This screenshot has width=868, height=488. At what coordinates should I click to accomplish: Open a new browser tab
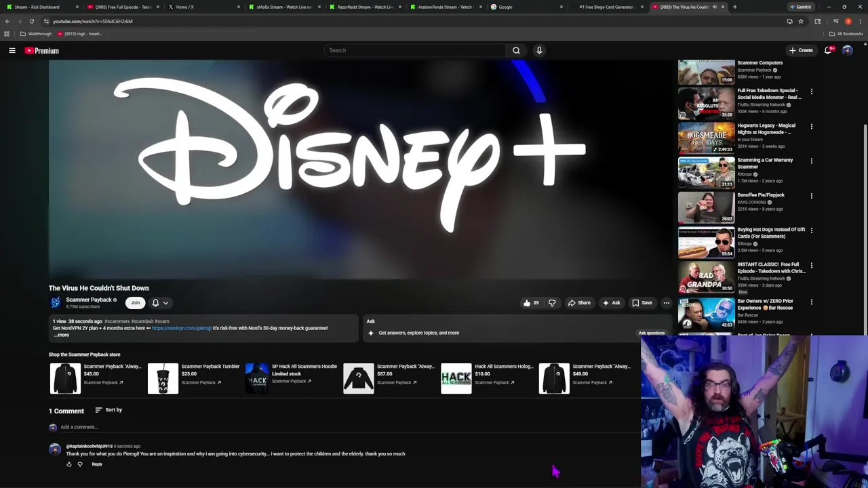coord(735,7)
